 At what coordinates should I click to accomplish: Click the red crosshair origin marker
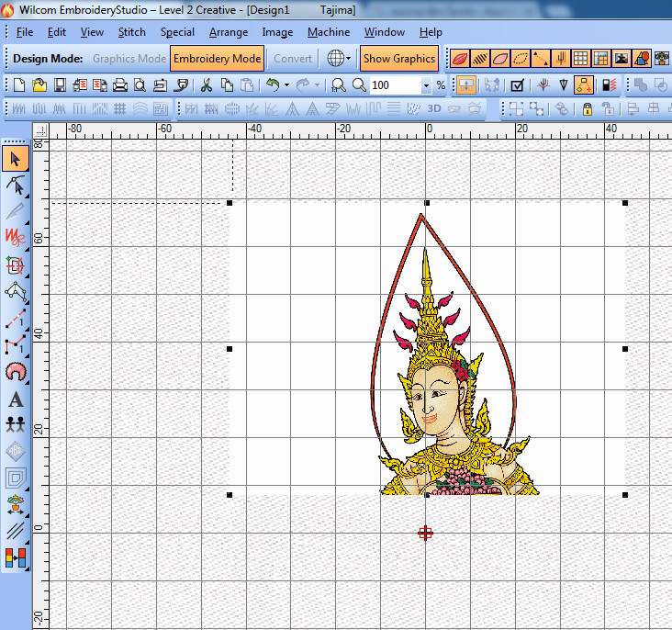click(x=425, y=533)
